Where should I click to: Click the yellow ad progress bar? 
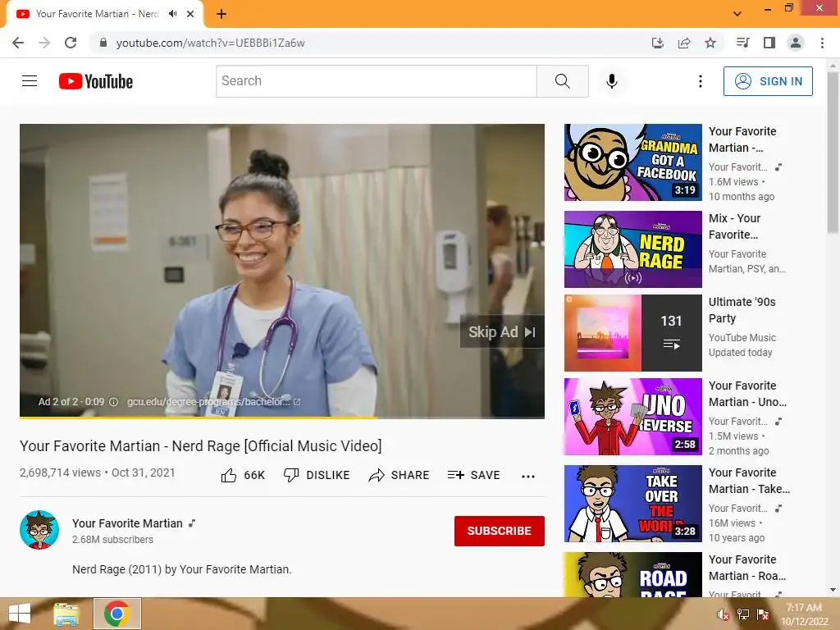[x=199, y=417]
